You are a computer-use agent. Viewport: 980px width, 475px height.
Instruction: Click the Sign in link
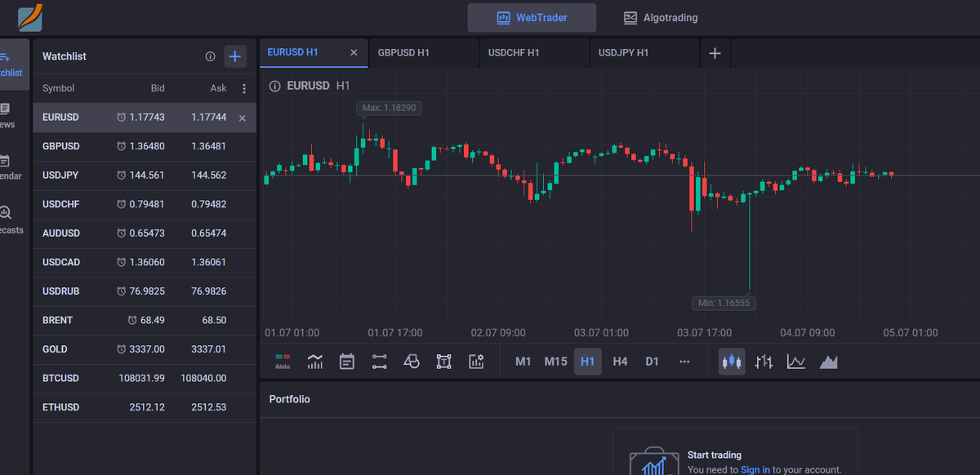[755, 469]
